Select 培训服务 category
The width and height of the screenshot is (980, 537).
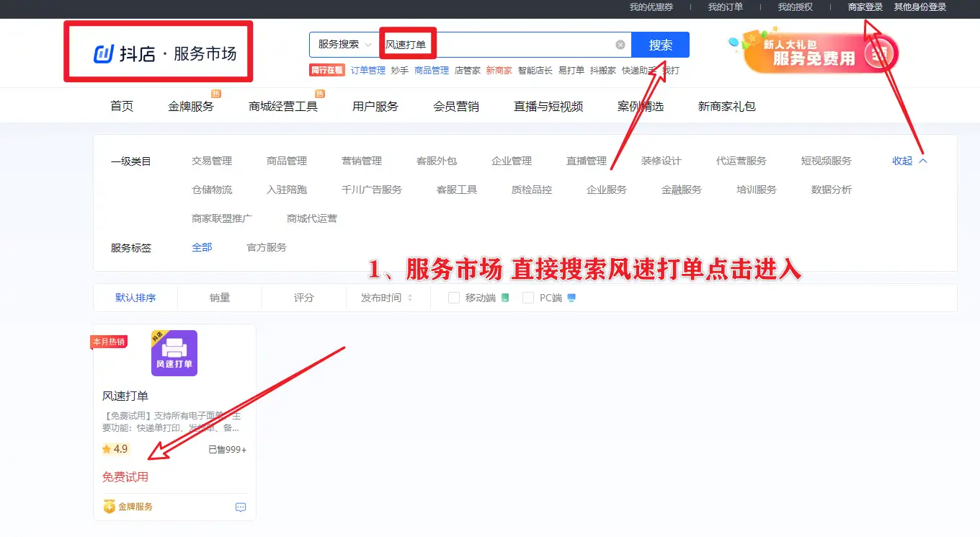(x=757, y=190)
